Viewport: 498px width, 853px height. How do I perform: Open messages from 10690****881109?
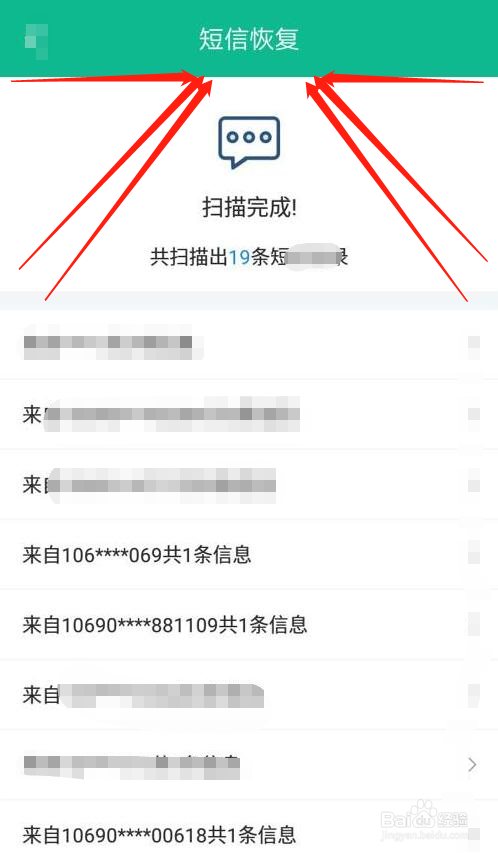point(249,625)
